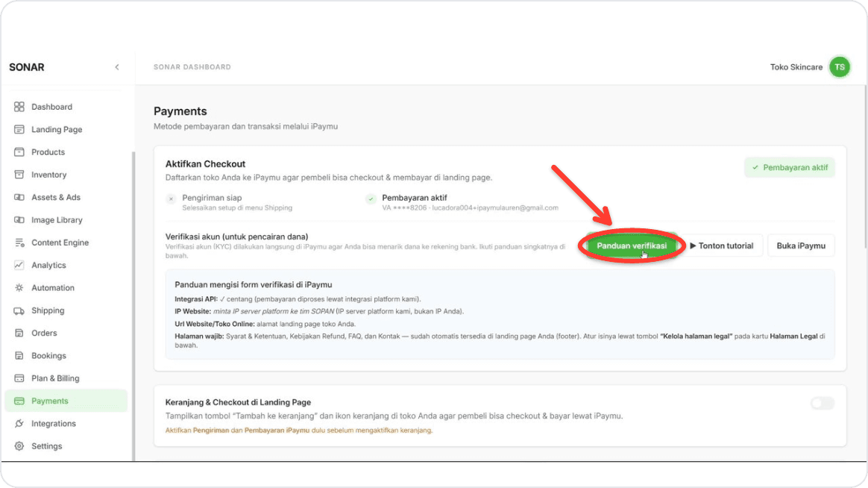The image size is (868, 488).
Task: Click the Assets & Ads icon
Action: (19, 197)
